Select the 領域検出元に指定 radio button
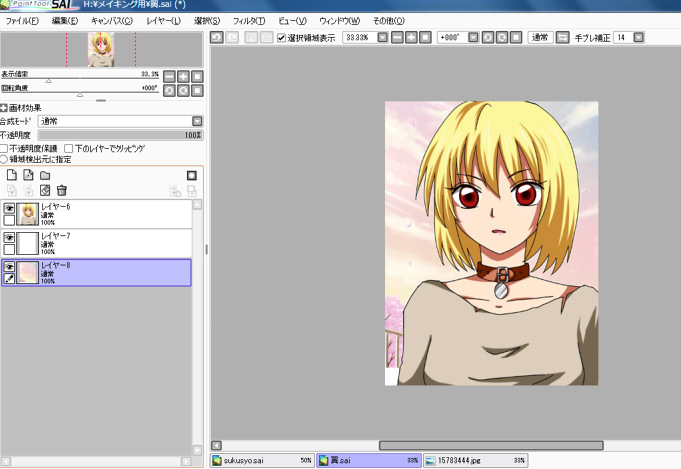681x469 pixels. [x=4, y=159]
